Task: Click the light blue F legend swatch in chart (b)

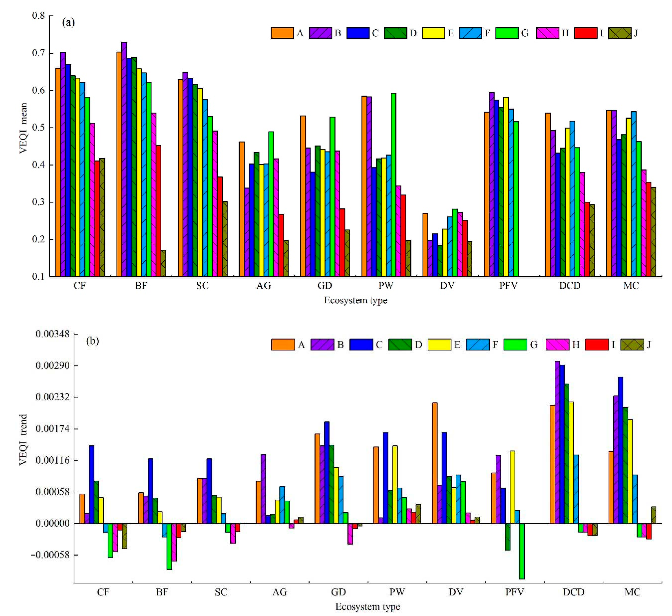Action: click(478, 344)
